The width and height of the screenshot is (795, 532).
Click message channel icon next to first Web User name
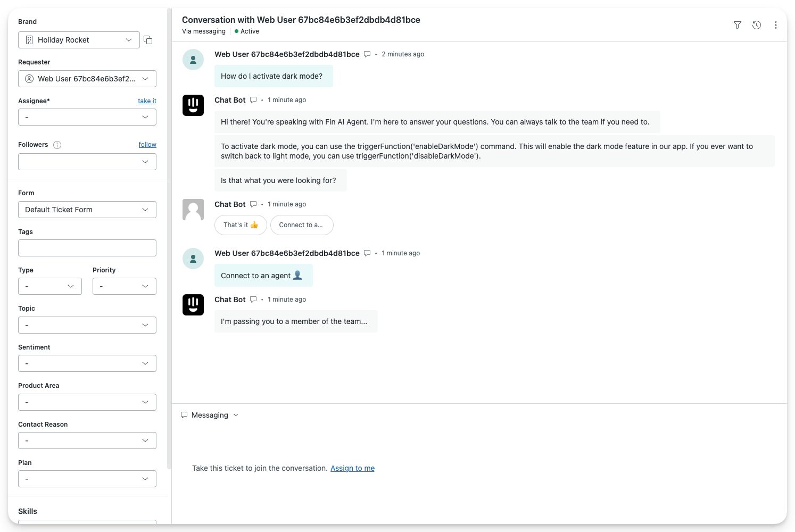point(367,54)
